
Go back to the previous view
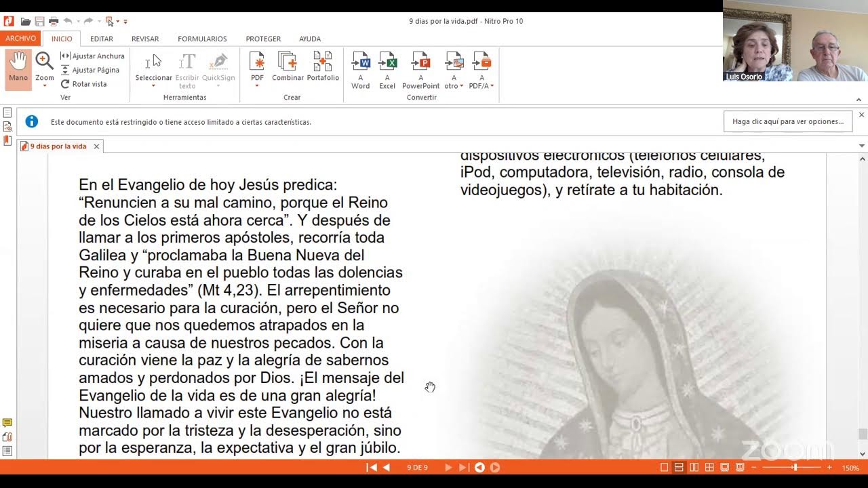[x=480, y=467]
